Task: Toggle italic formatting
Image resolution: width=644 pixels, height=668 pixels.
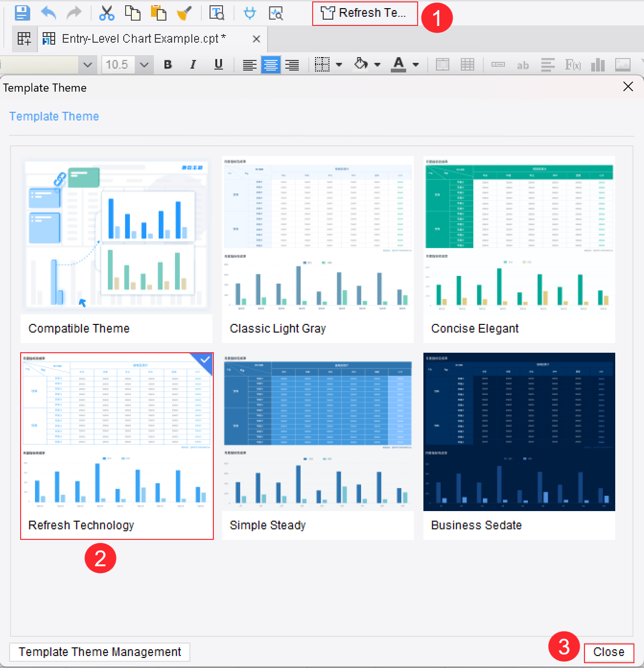Action: (x=193, y=64)
